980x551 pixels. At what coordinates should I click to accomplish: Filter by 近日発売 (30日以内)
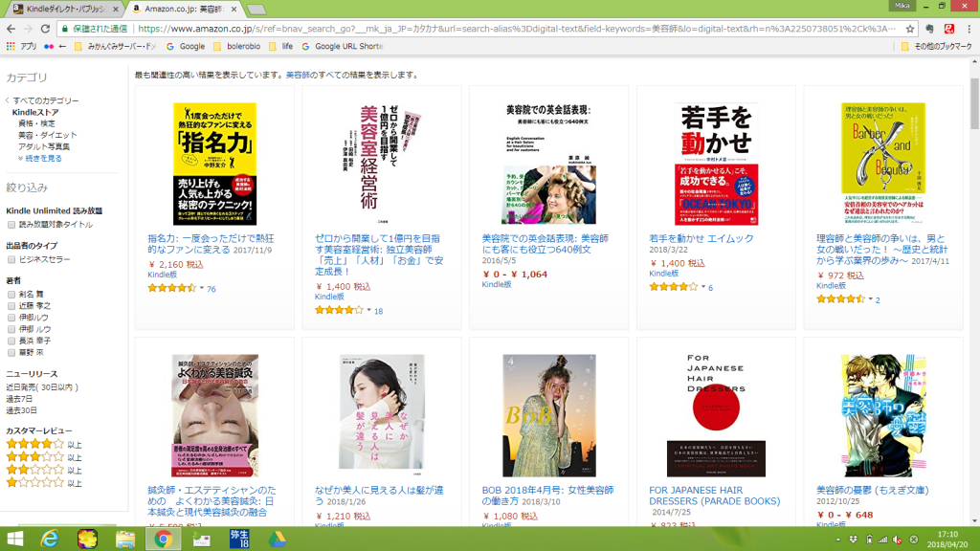(42, 387)
